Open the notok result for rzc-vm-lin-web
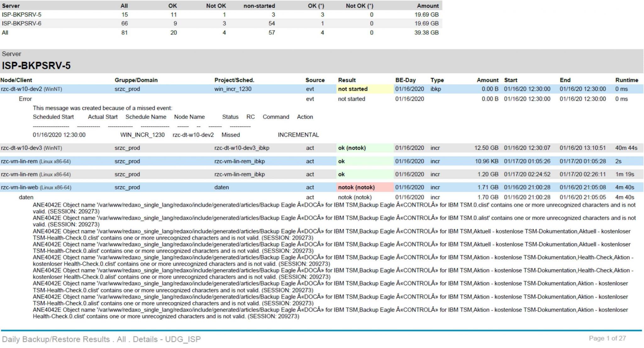 pyautogui.click(x=357, y=187)
